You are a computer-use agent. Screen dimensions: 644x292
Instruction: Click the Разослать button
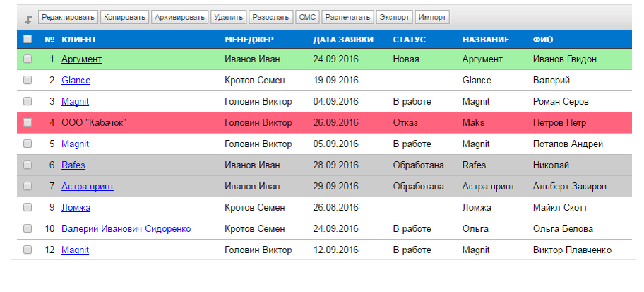tap(271, 17)
